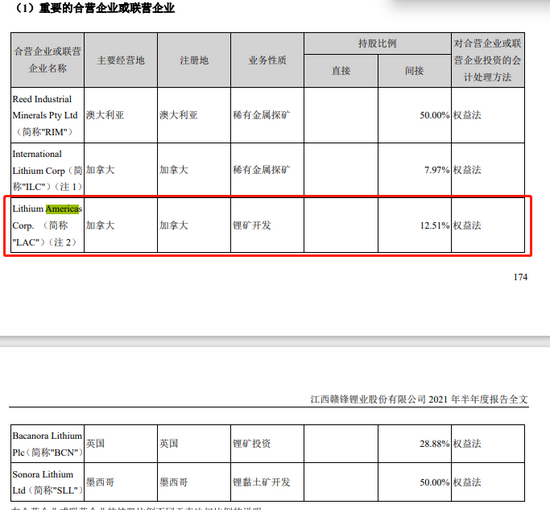
Task: Click the 7.97% holding value
Action: click(437, 170)
